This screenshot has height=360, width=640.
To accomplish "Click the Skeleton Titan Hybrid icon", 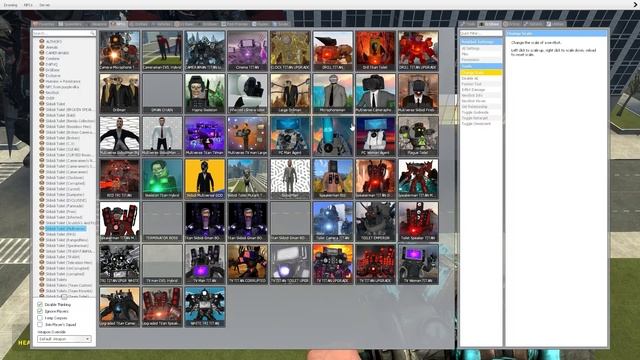I will (162, 179).
